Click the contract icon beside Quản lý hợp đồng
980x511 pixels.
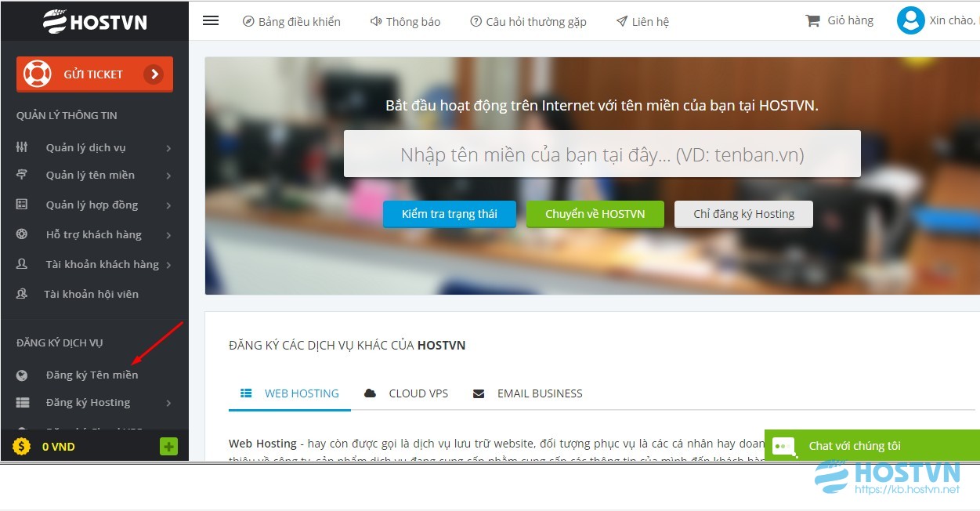click(22, 205)
